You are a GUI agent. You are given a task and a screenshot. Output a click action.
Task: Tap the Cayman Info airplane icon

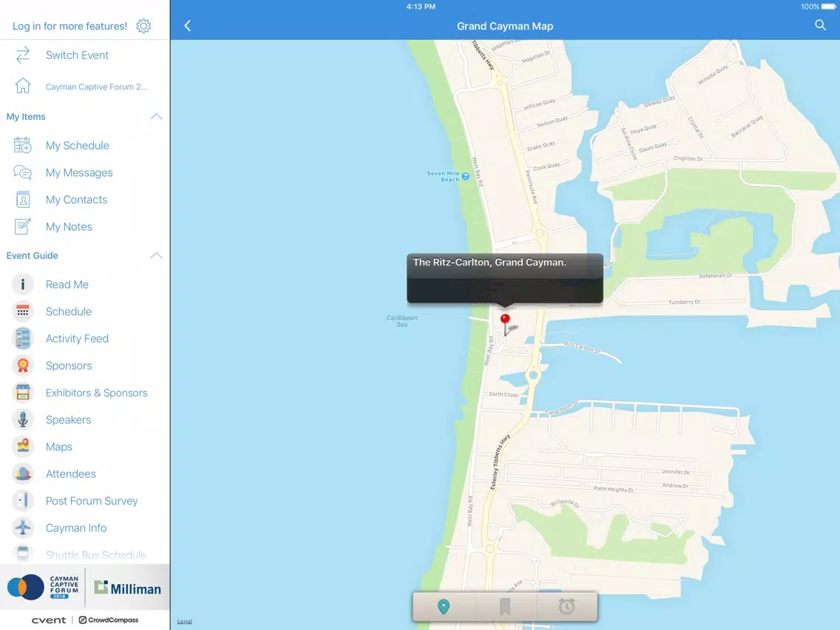pos(22,528)
